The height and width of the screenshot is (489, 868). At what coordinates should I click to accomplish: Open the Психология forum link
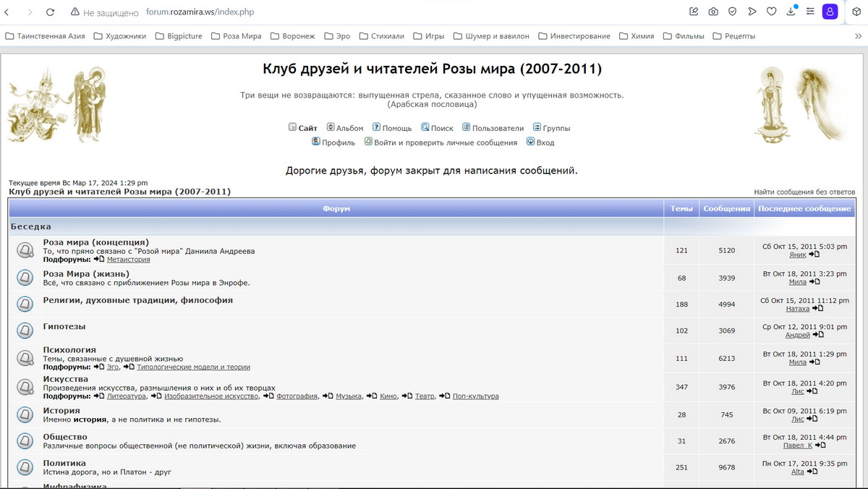pyautogui.click(x=69, y=349)
